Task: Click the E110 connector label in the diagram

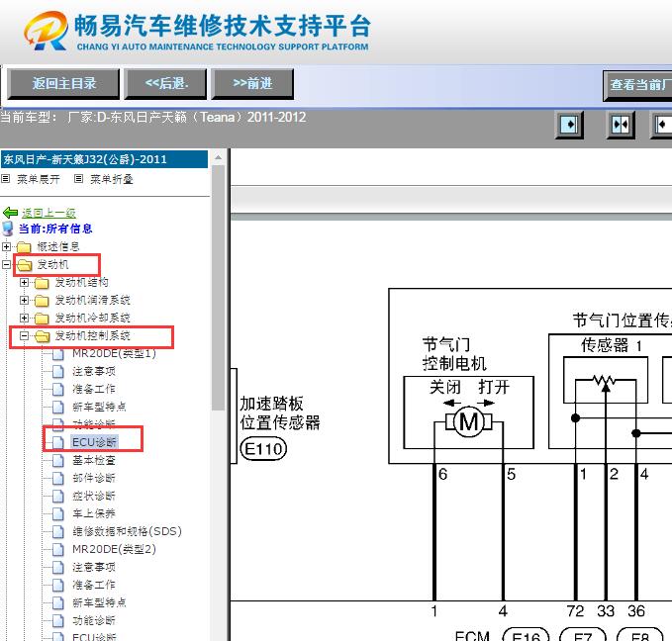Action: pos(263,449)
